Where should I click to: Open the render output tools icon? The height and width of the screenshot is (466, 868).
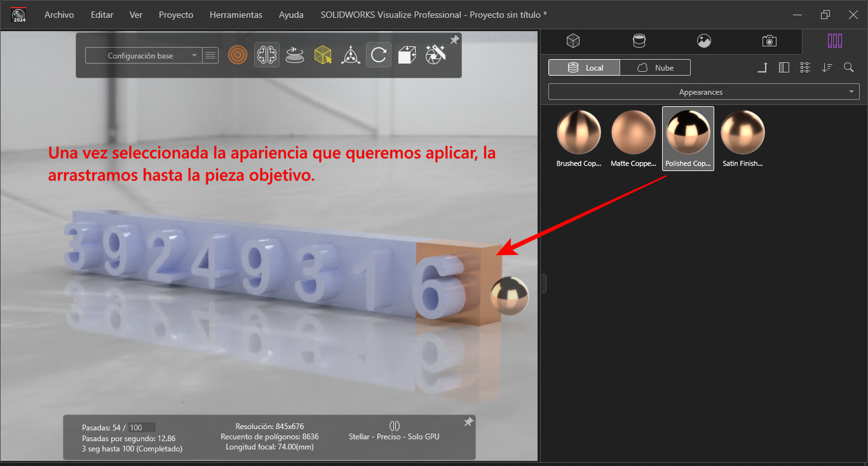(x=435, y=54)
